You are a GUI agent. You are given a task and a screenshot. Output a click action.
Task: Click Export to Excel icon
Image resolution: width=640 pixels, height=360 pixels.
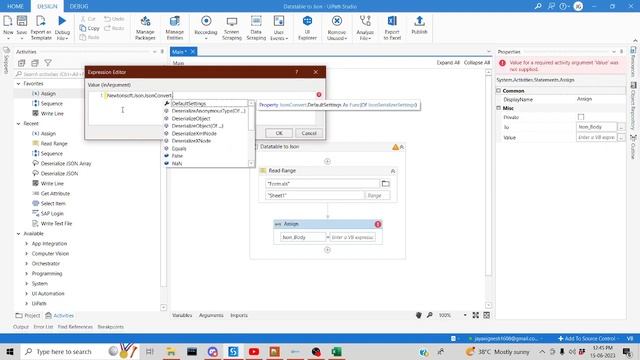click(392, 21)
